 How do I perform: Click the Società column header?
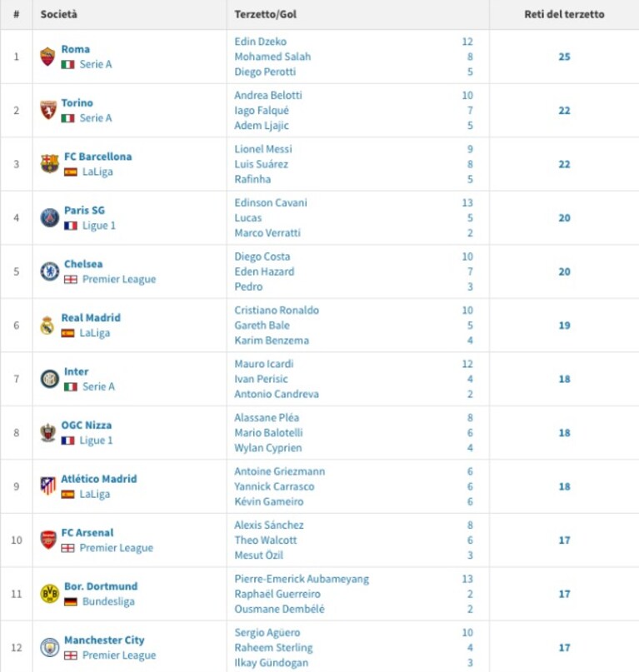click(x=59, y=14)
